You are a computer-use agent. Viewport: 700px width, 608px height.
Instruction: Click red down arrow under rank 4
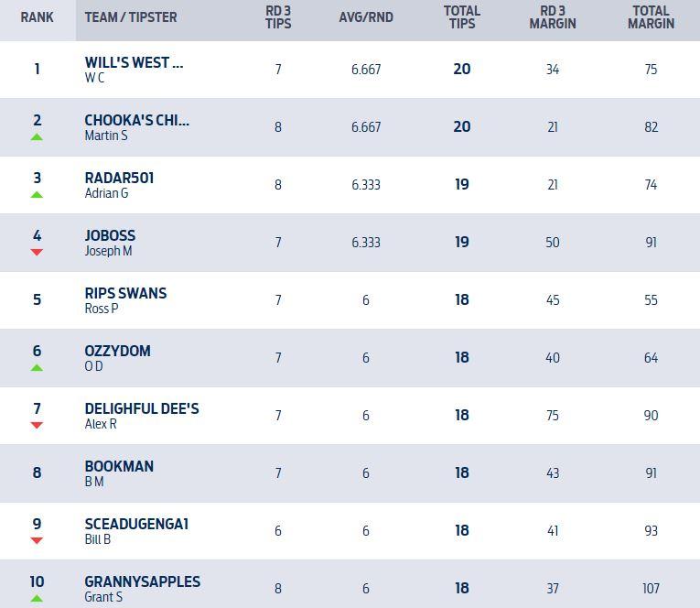tap(37, 252)
